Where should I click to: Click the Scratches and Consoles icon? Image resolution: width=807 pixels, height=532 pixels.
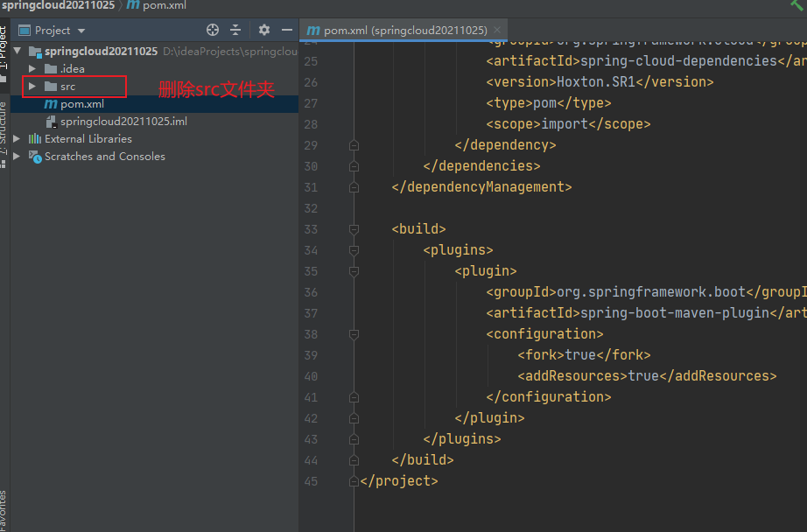coord(35,157)
